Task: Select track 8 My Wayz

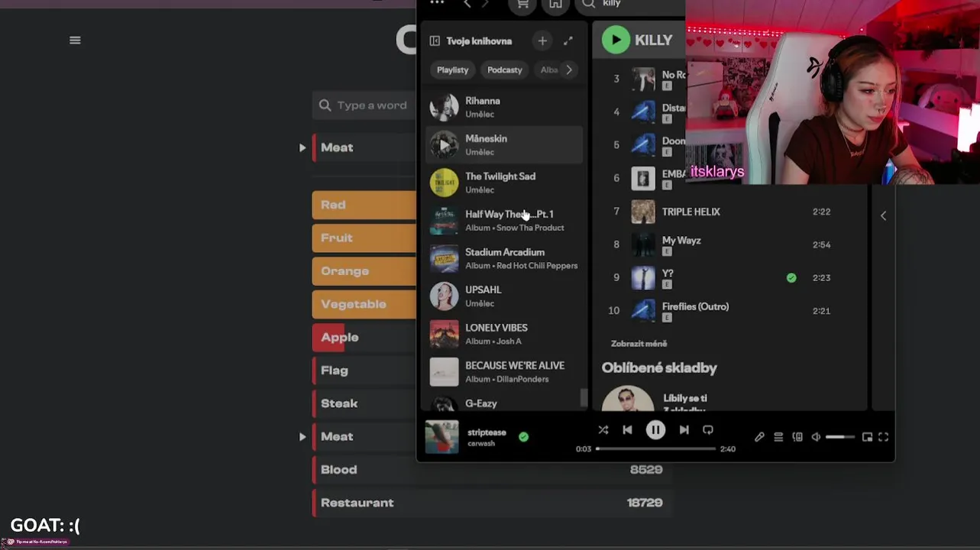Action: tap(730, 244)
